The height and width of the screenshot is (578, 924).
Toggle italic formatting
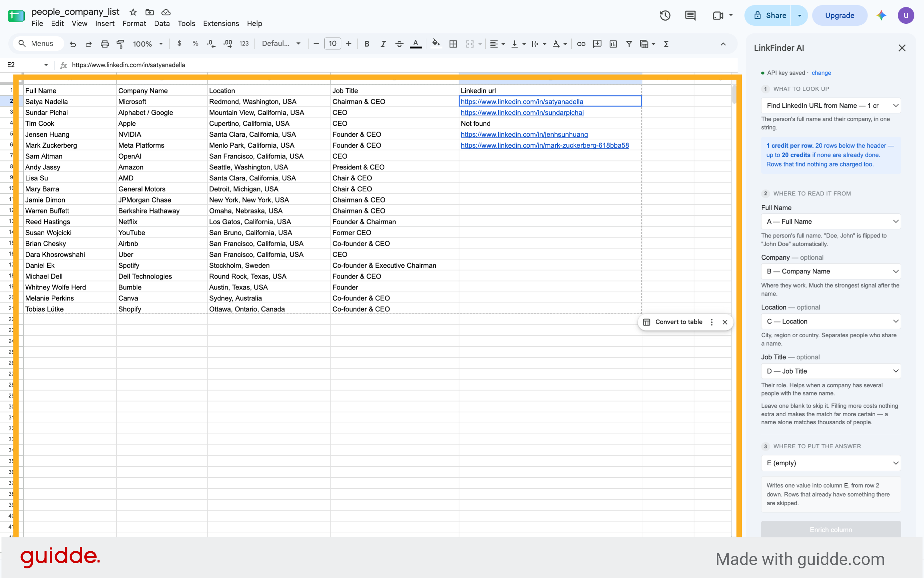[x=383, y=44]
